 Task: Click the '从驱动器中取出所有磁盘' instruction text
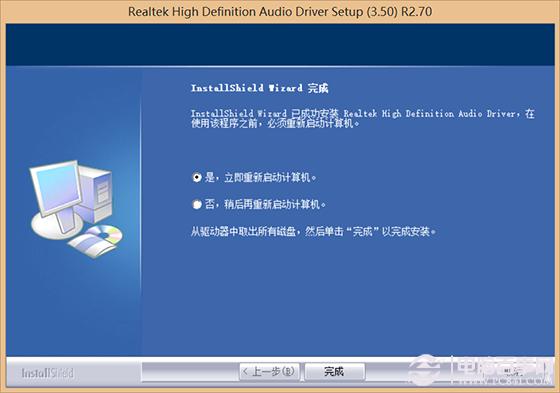tap(314, 232)
